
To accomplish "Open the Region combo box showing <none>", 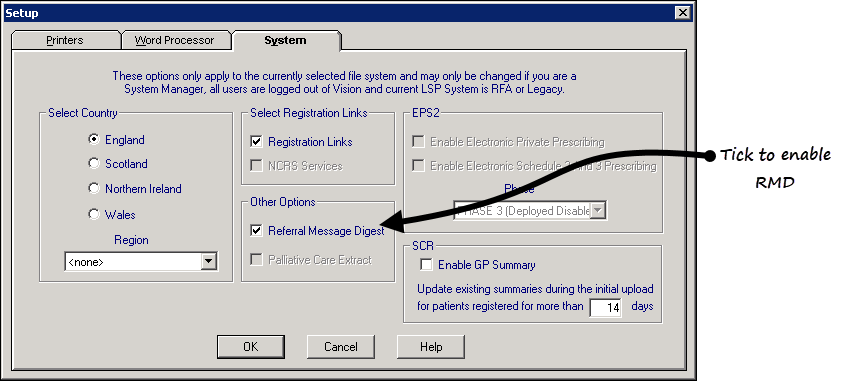I will [x=141, y=262].
